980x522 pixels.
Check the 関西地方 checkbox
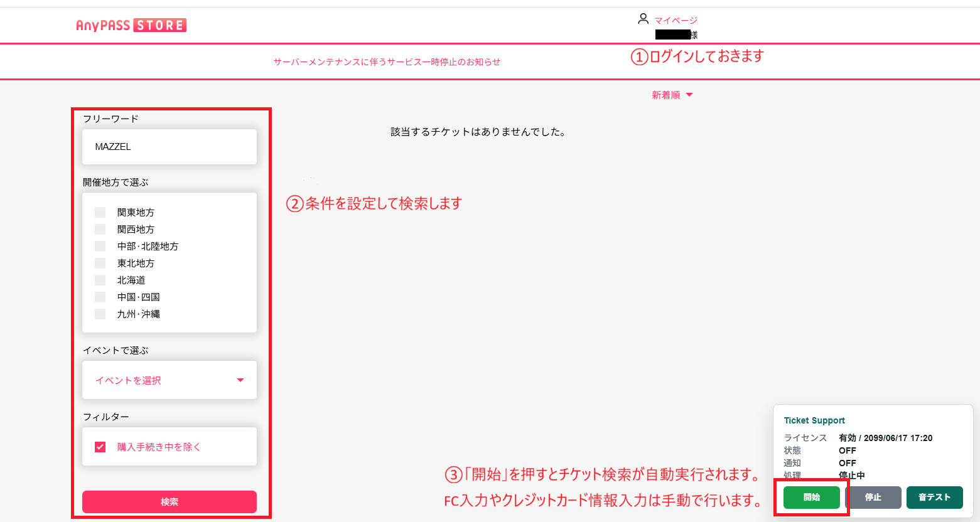(x=100, y=229)
